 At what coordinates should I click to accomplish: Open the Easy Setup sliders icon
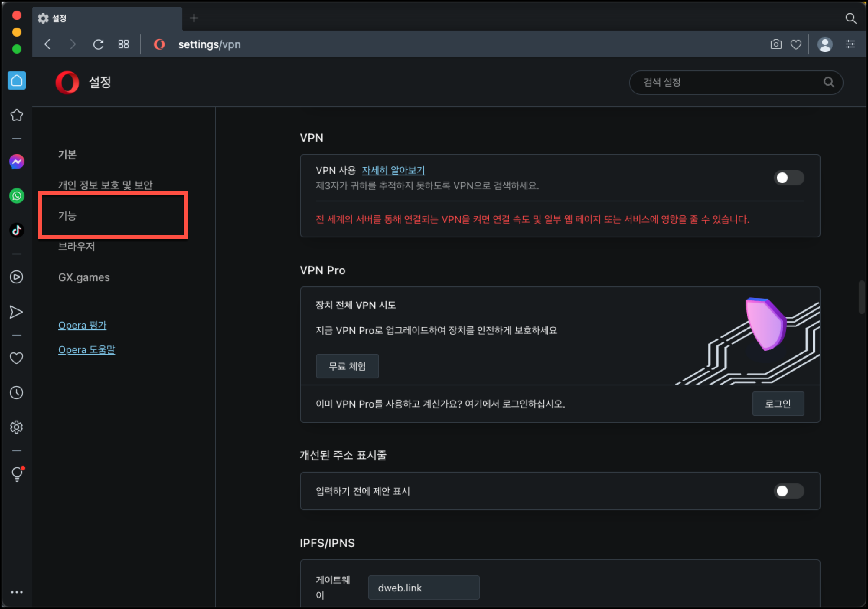tap(850, 44)
